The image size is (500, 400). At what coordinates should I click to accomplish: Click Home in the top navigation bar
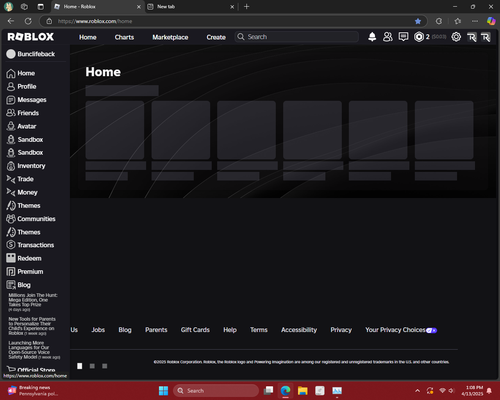(88, 37)
